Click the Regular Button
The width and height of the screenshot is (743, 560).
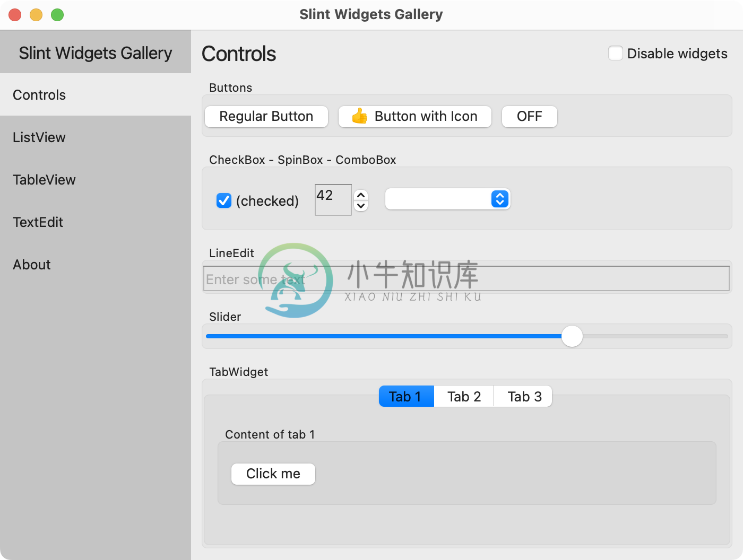pyautogui.click(x=266, y=116)
